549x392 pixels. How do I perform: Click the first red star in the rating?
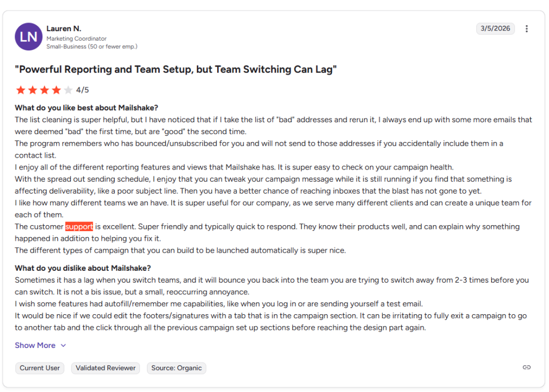point(20,90)
